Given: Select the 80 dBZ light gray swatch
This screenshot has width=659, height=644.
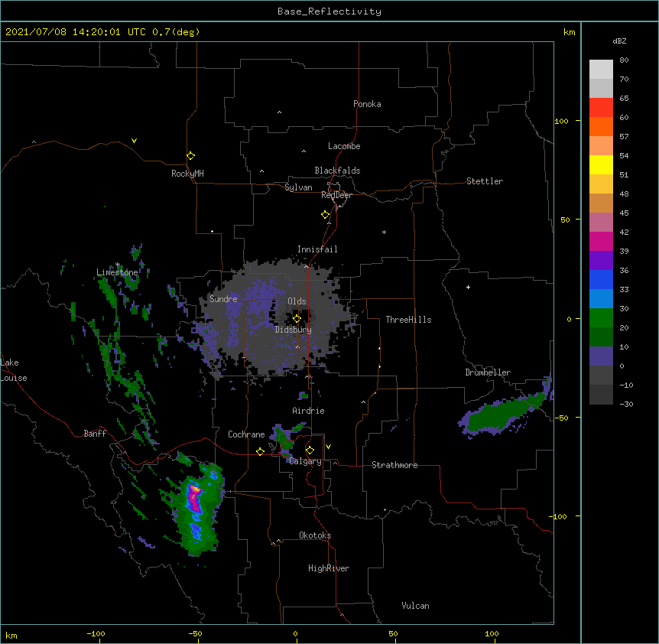Looking at the screenshot, I should point(601,69).
